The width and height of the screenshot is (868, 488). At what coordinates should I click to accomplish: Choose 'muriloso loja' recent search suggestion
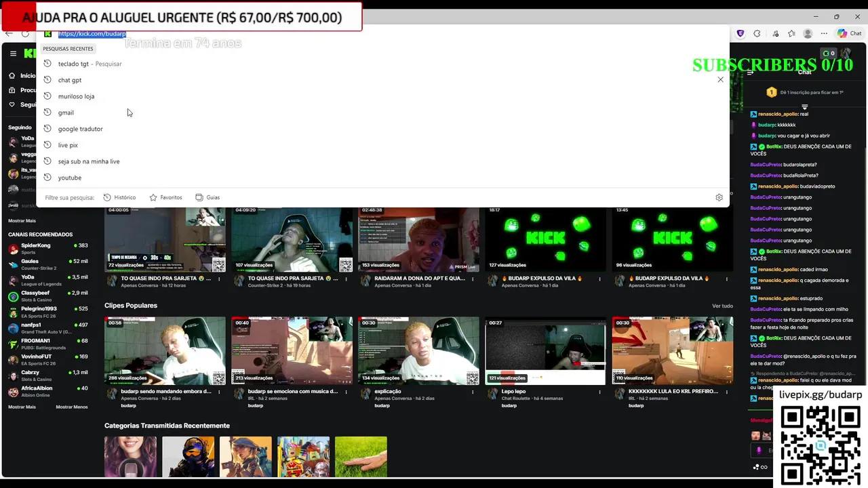(383, 96)
